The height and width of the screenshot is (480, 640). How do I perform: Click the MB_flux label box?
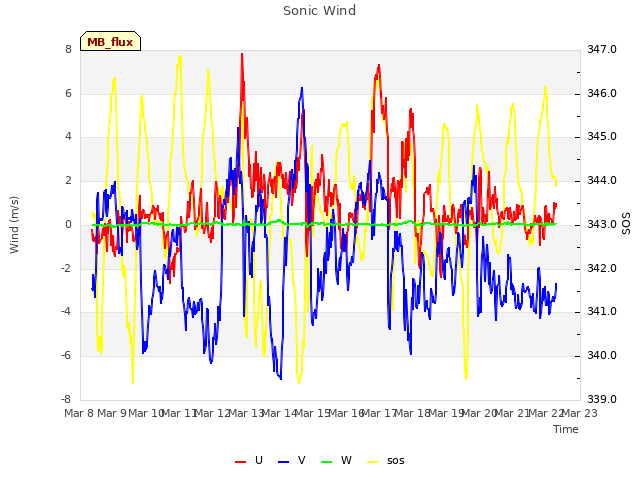110,41
